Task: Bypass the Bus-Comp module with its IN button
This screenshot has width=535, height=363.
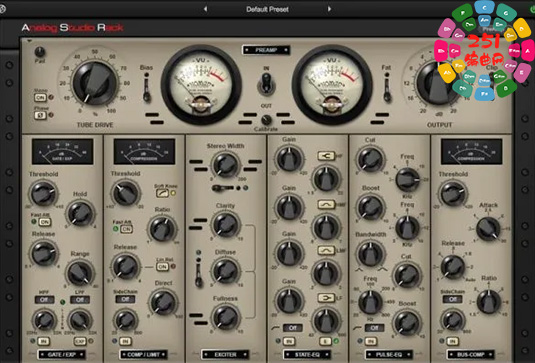Action: coord(452,341)
